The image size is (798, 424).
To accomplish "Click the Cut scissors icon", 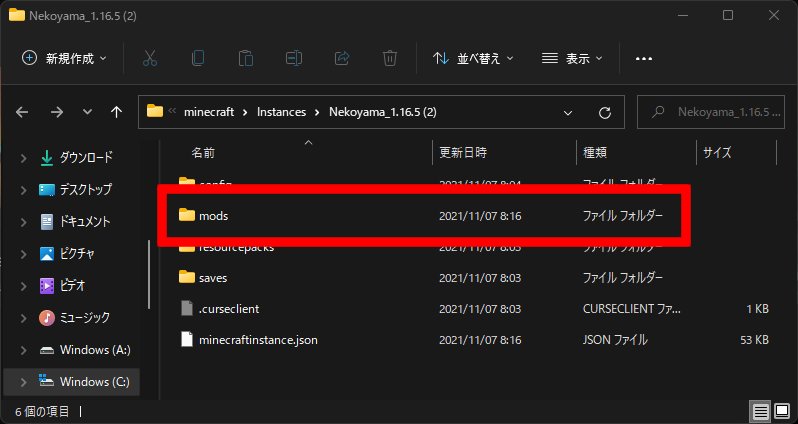I will coord(150,59).
